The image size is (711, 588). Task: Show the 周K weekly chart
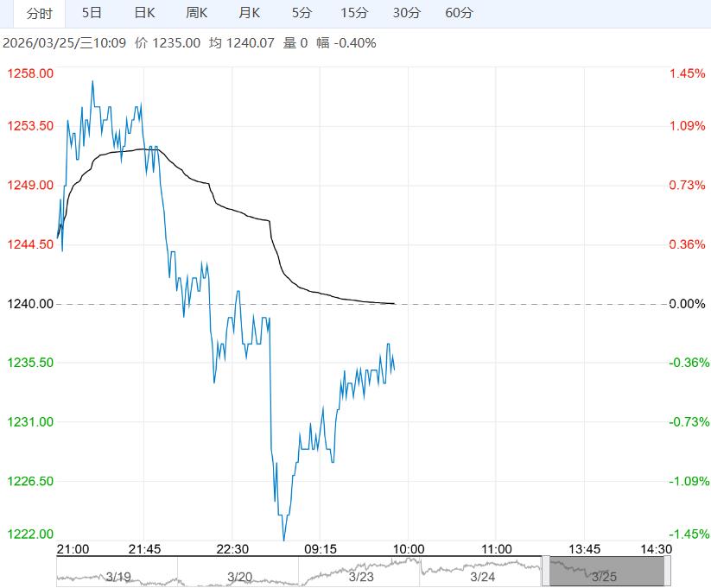click(x=197, y=13)
